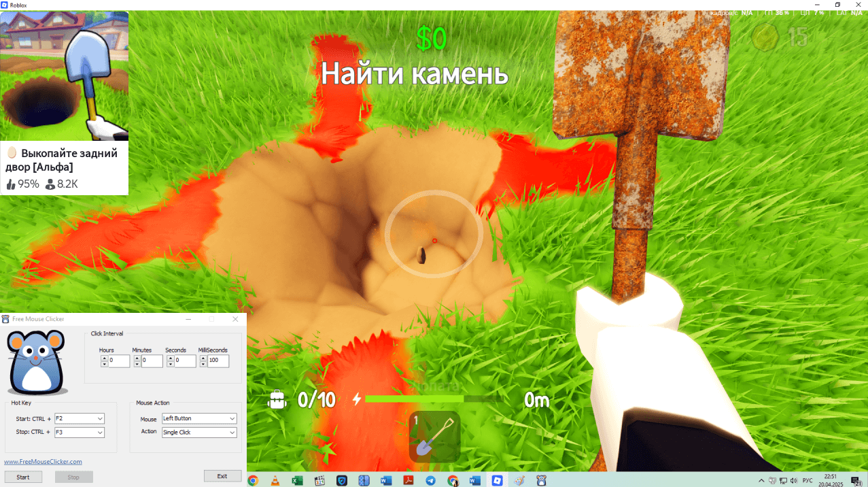Viewport: 868px width, 487px height.
Task: Open Adobe Acrobat from the taskbar
Action: [x=409, y=480]
